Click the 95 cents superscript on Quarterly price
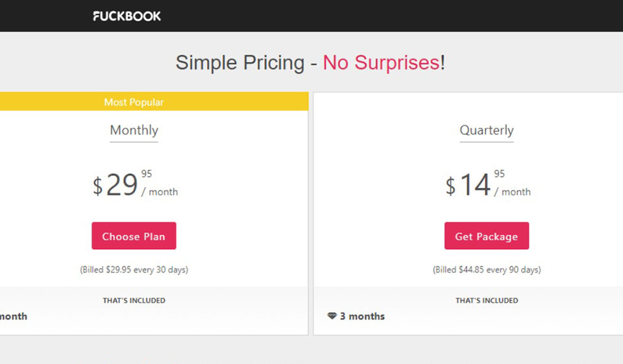 (499, 174)
